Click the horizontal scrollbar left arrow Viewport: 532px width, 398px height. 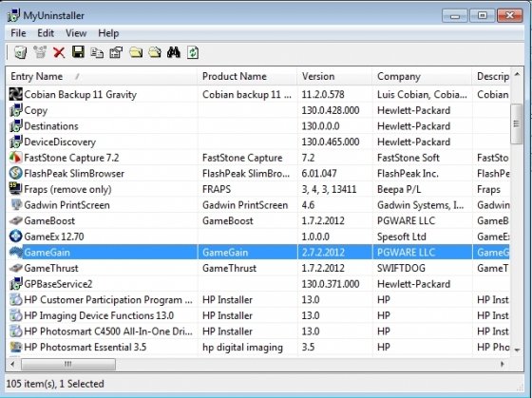(13, 365)
